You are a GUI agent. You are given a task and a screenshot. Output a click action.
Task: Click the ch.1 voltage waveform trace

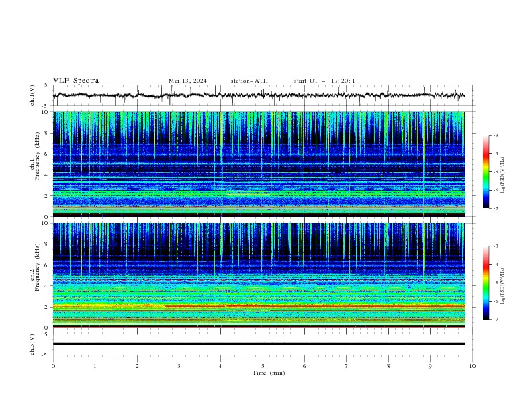click(259, 95)
